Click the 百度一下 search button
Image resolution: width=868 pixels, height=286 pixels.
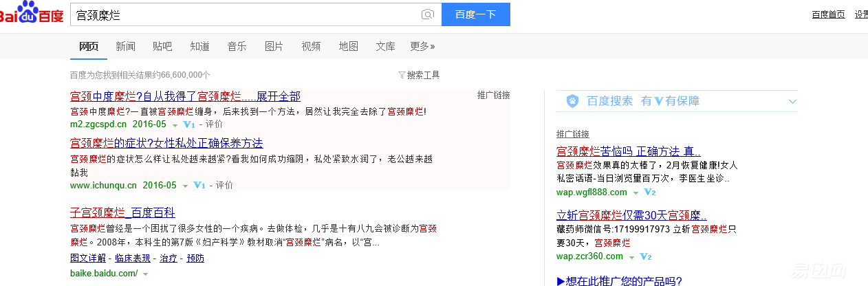476,14
